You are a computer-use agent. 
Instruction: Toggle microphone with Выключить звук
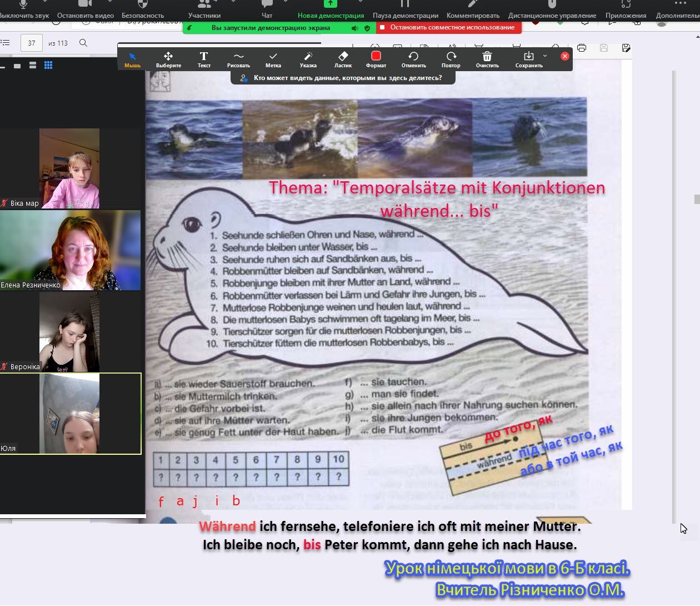[x=24, y=9]
